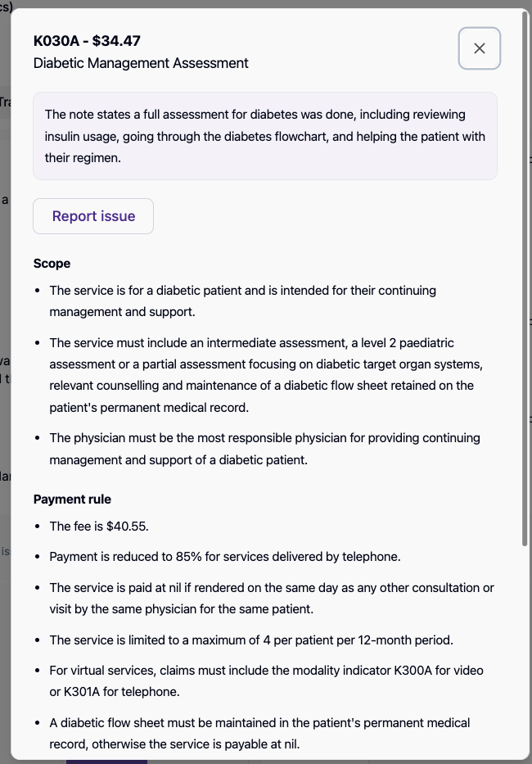Close the K030A details dialog
Image resolution: width=532 pixels, height=764 pixels.
pos(480,48)
